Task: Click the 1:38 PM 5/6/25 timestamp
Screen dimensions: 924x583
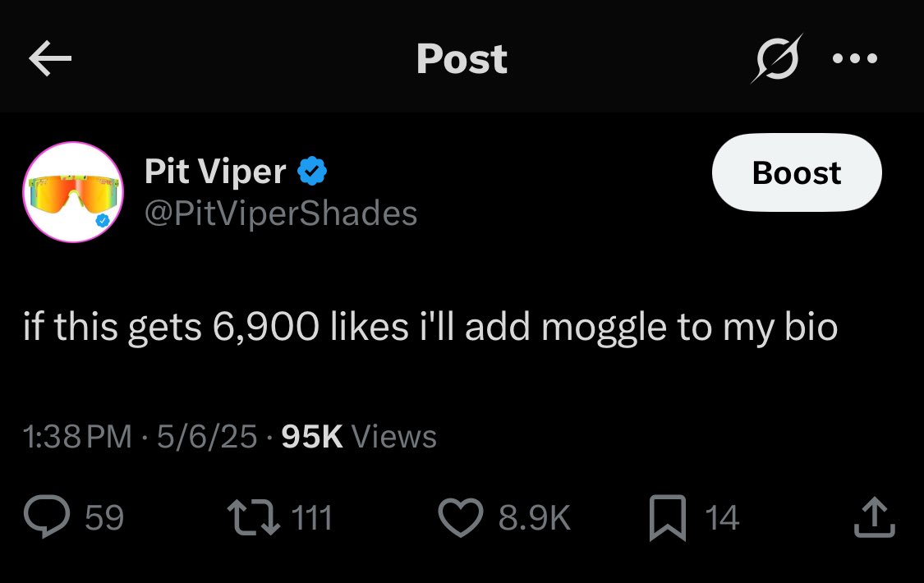Action: point(140,436)
